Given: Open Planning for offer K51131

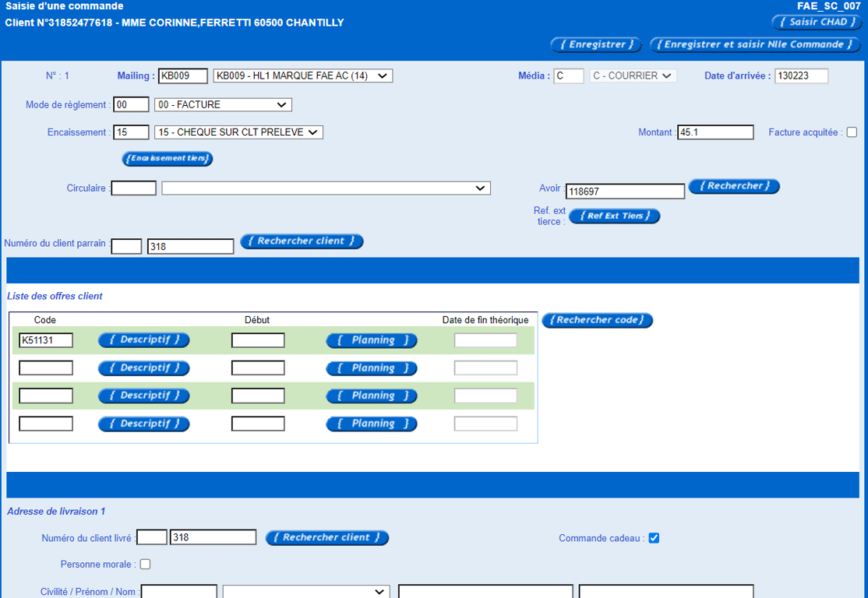Looking at the screenshot, I should click(x=372, y=341).
